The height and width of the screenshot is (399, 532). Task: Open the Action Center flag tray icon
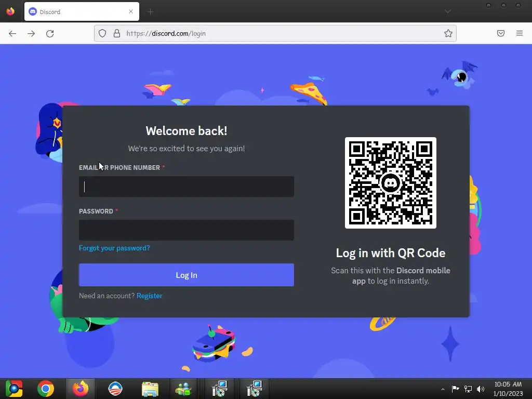tap(455, 389)
